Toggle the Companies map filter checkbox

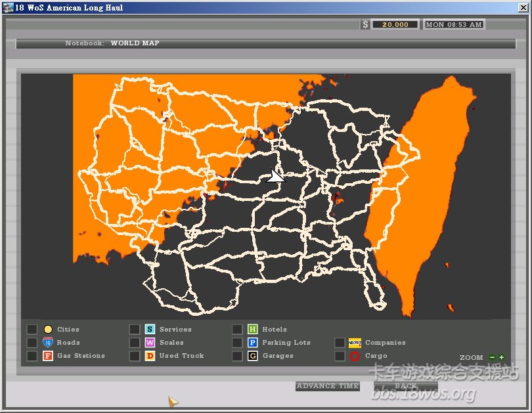click(x=340, y=343)
